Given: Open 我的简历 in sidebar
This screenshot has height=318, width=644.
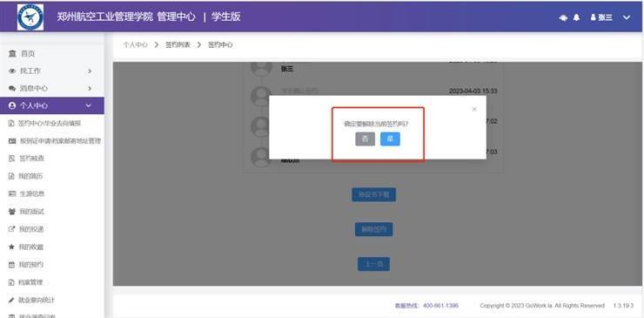Looking at the screenshot, I should 30,176.
